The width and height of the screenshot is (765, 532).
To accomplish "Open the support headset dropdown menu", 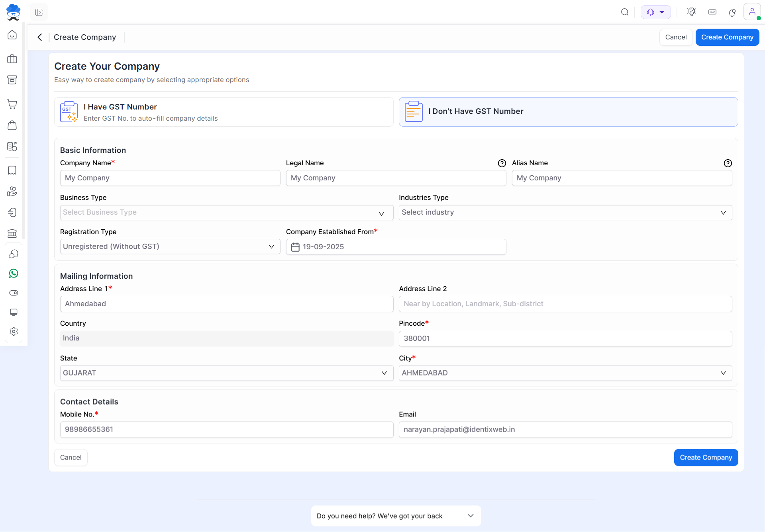I will (x=655, y=12).
